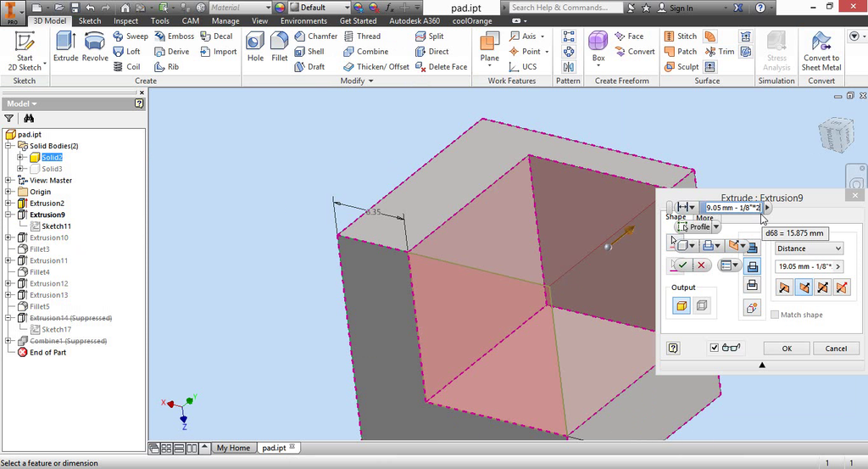Select the Stitch surface tool
This screenshot has width=868, height=469.
(681, 36)
